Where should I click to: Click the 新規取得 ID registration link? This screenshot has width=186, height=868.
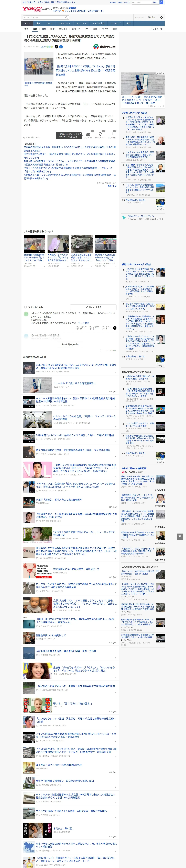tap(72, 8)
